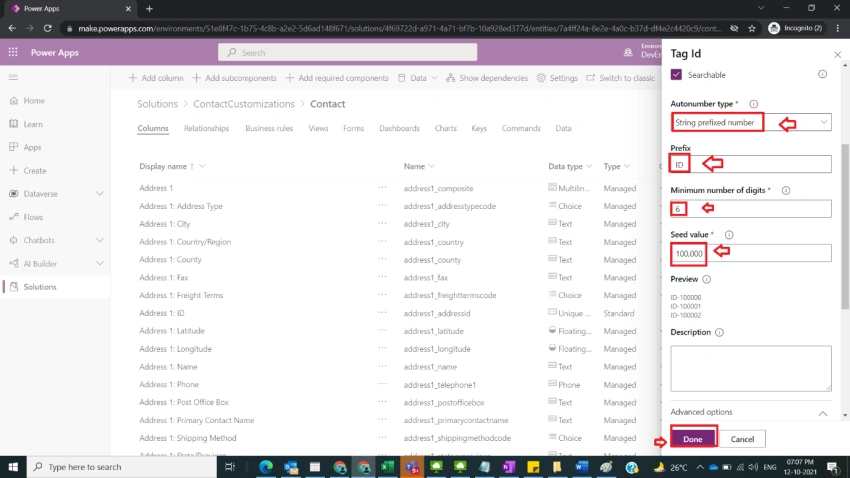Open the Name column header dropdown
Screen dimensions: 850x478
tap(432, 166)
